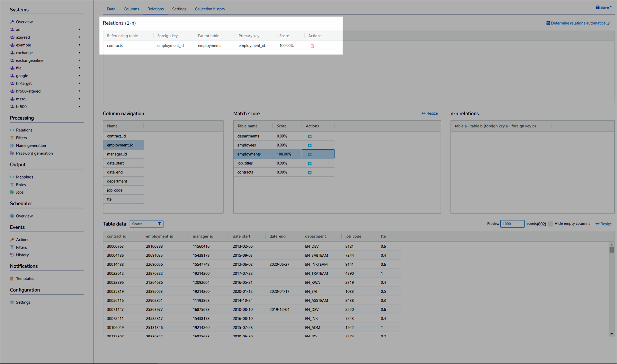Open the Password generation item in the sidebar
This screenshot has width=617, height=364.
34,154
